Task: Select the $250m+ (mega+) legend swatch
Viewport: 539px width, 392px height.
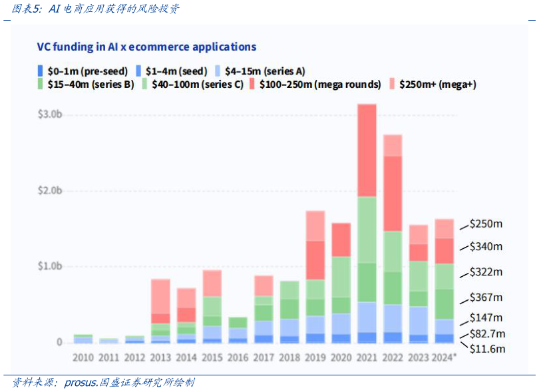Action: [392, 85]
